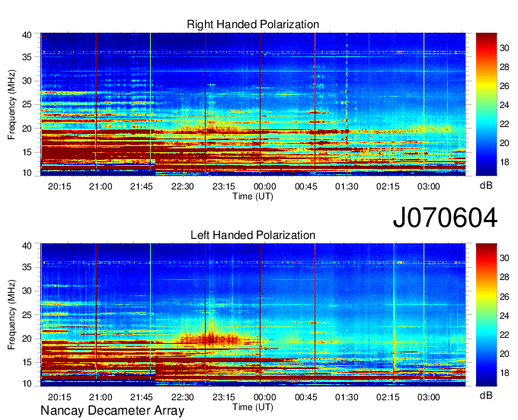Click the 26 value on bottom colorbar scale

pos(504,297)
